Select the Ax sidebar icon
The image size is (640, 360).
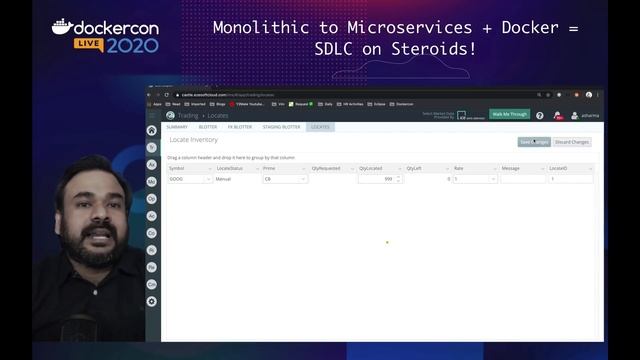151,164
